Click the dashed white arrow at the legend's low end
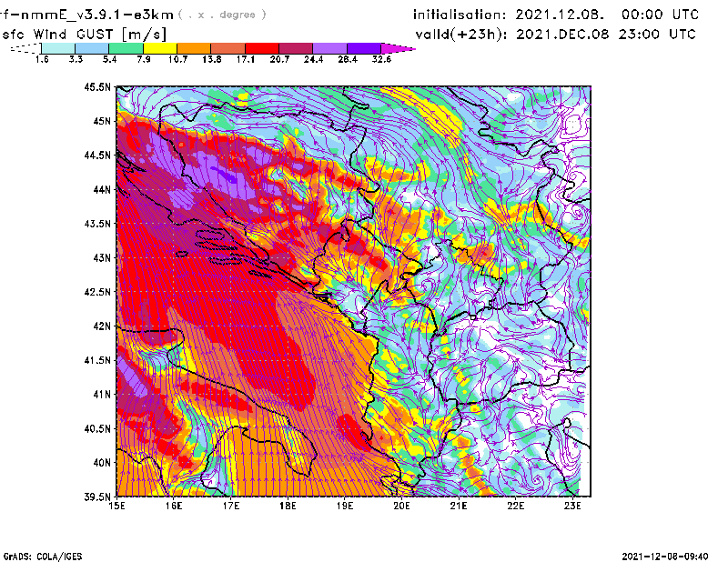 25,48
